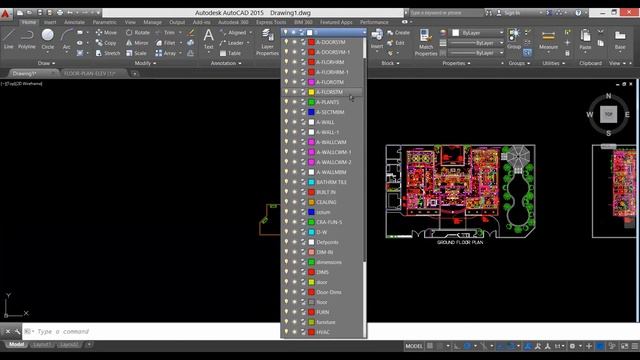Open the Parametric ribbon tab
Screen dimensions: 640x360
(x=104, y=22)
